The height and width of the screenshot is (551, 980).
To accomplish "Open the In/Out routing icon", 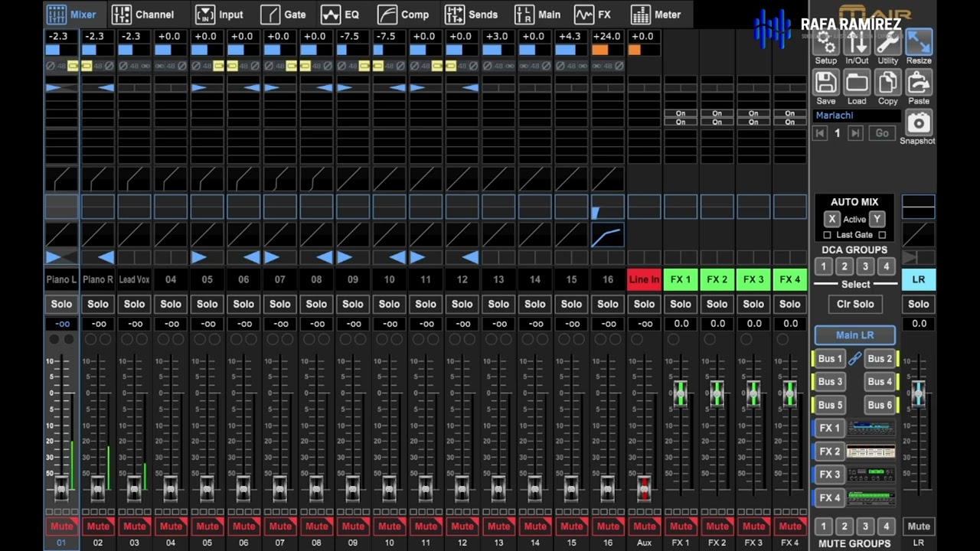I will (857, 43).
